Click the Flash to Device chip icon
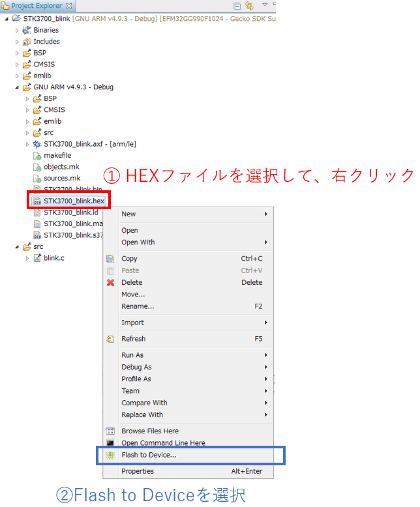The image size is (420, 507). (110, 455)
